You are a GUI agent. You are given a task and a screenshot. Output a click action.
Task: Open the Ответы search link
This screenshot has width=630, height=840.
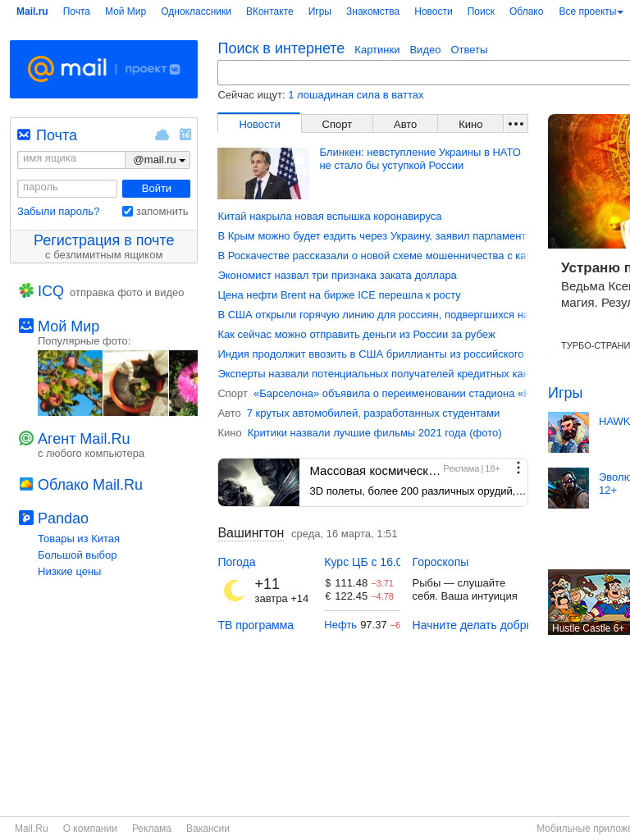pyautogui.click(x=468, y=50)
